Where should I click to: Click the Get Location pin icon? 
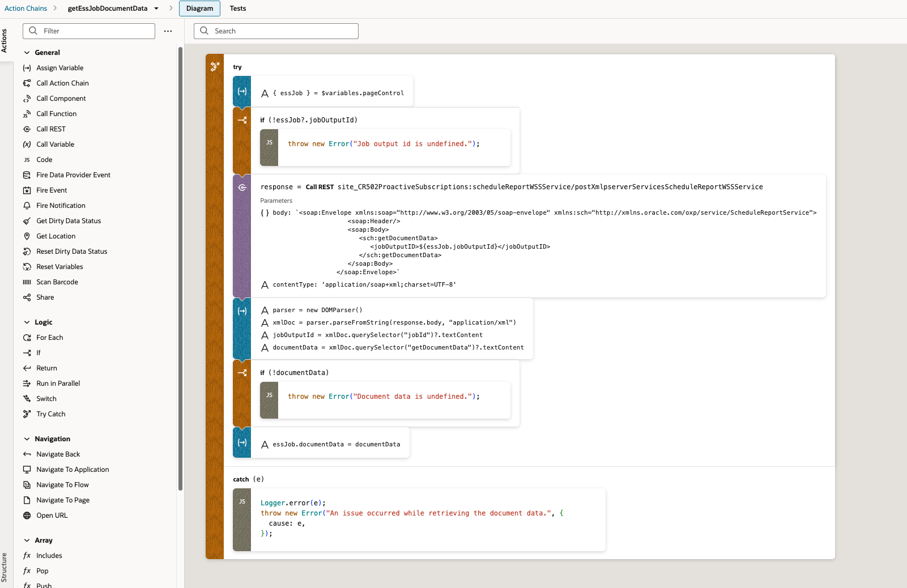click(27, 236)
